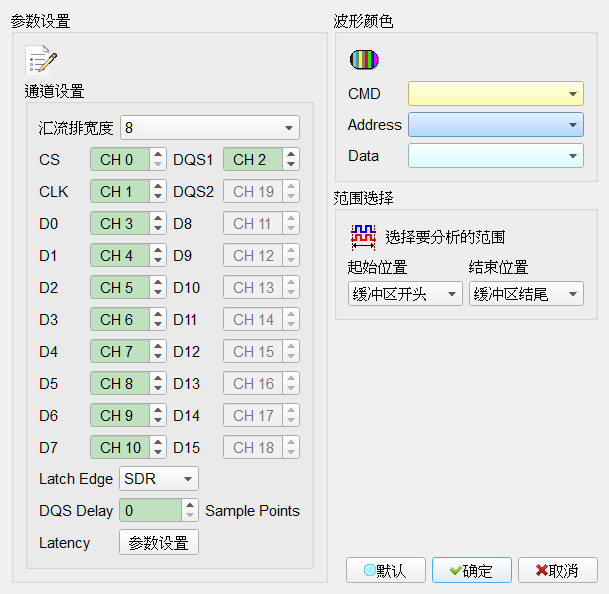Open the 结束位置 end position dropdown
This screenshot has height=594, width=609.
(x=526, y=294)
